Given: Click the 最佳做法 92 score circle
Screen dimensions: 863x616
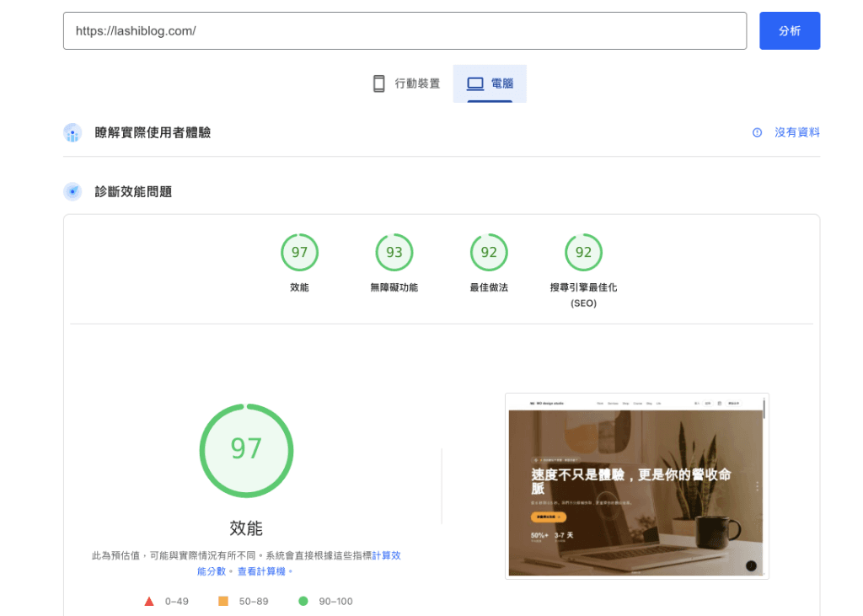Looking at the screenshot, I should (x=489, y=252).
